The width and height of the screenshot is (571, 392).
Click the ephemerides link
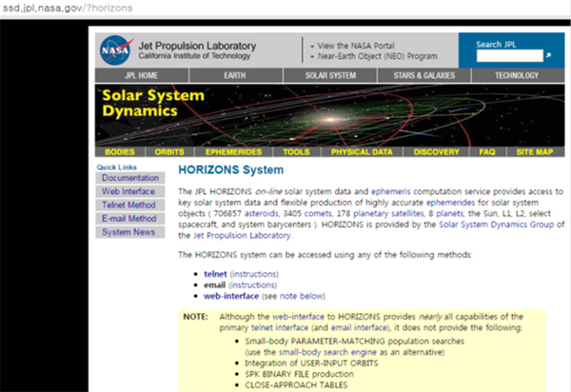[x=450, y=203]
